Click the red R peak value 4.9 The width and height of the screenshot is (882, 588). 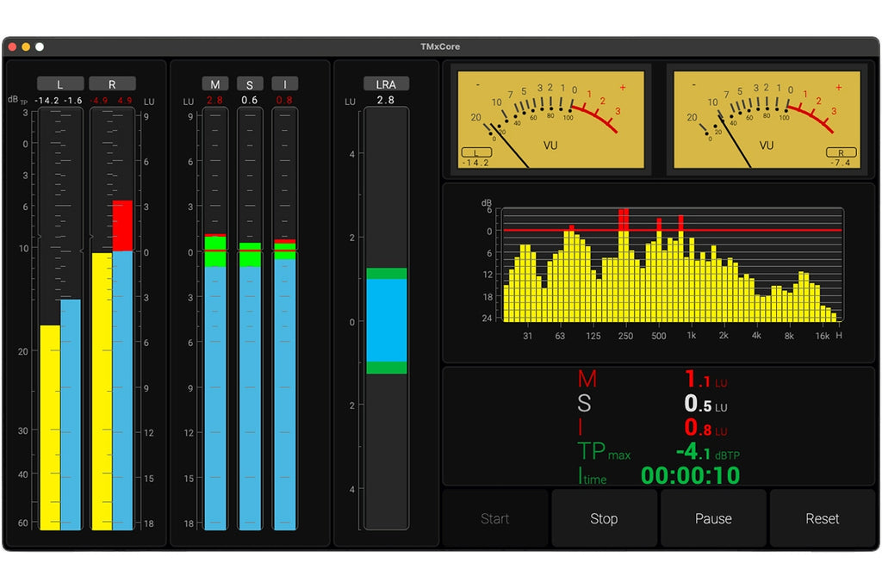[125, 101]
